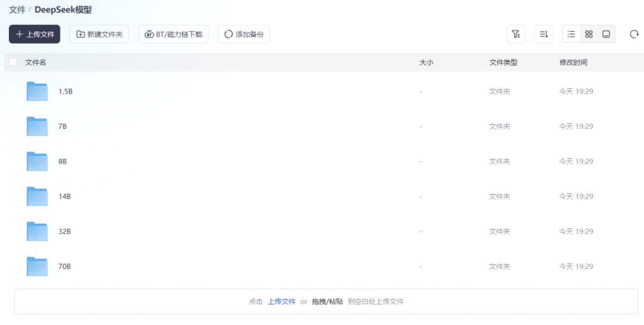Viewport: 644px width, 325px height.
Task: Switch to large preview view mode
Action: pyautogui.click(x=606, y=34)
